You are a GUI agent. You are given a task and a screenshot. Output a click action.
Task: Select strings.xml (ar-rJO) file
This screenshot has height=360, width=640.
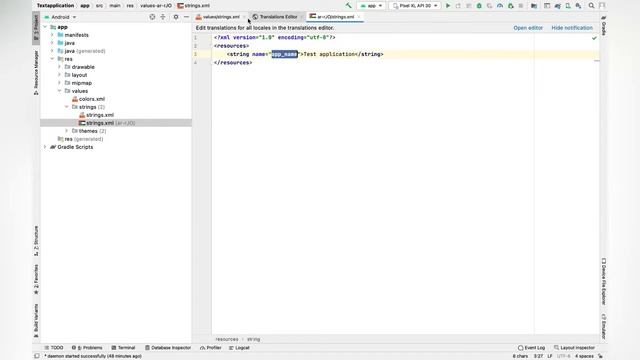tap(107, 123)
